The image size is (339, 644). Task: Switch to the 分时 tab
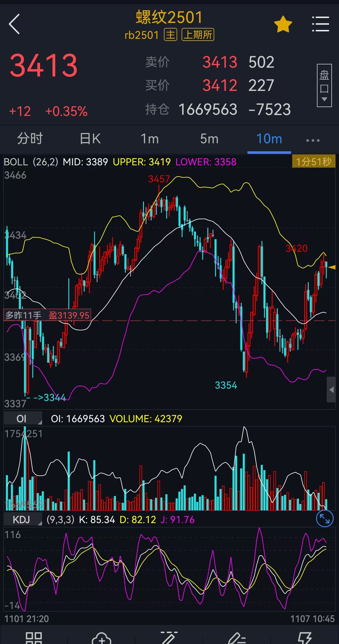(30, 139)
